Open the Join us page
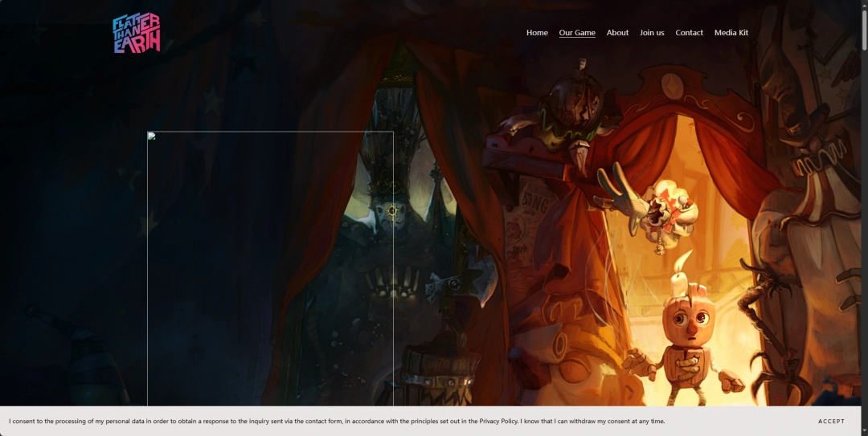The image size is (868, 436). (x=652, y=33)
